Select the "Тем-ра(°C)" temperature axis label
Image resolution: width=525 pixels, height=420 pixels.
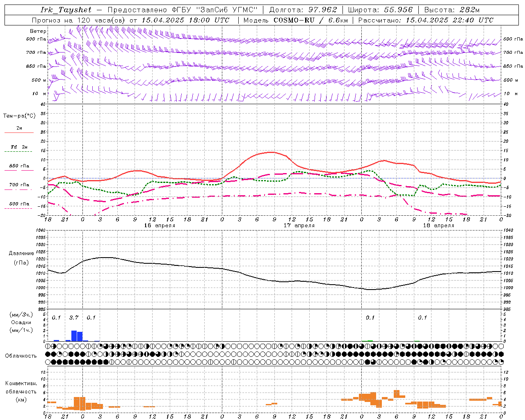(x=19, y=116)
